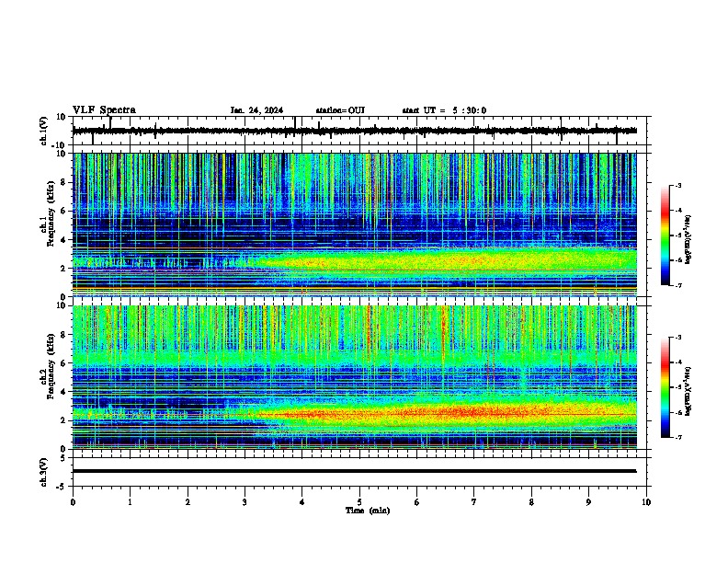Click time axis tick label "9"

588,502
